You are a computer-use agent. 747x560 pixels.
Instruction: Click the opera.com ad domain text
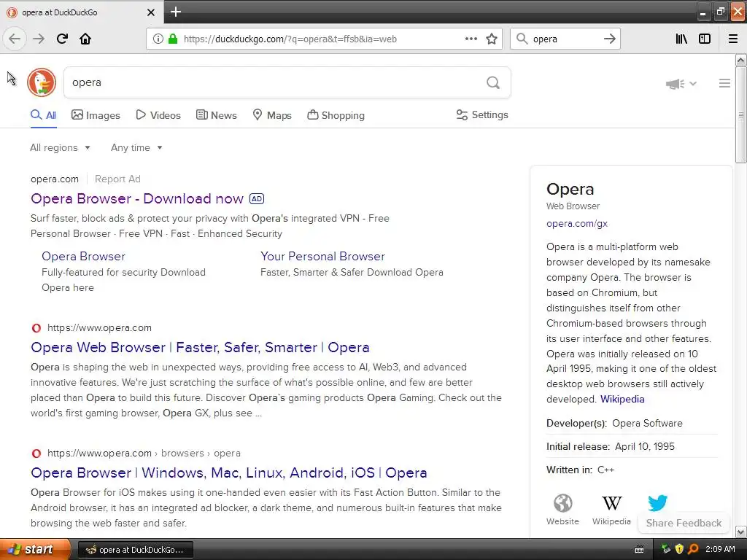click(55, 179)
